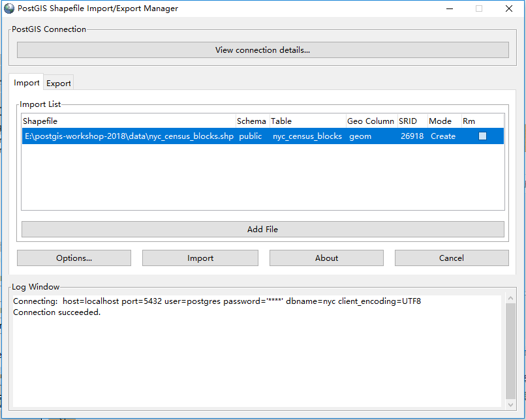This screenshot has width=526, height=420.
Task: Click the Shapefile column header
Action: [129, 121]
